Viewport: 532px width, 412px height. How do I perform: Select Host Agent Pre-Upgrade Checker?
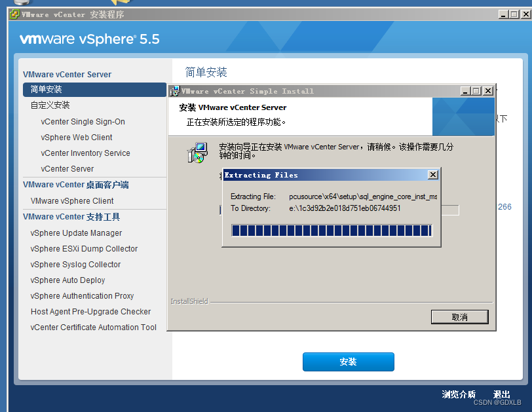90,311
